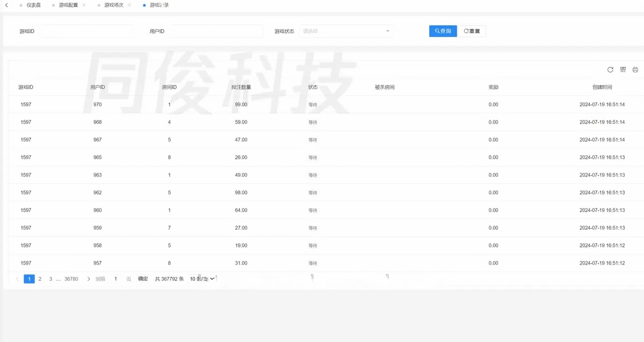Close the 游戏配置 tab

(84, 5)
